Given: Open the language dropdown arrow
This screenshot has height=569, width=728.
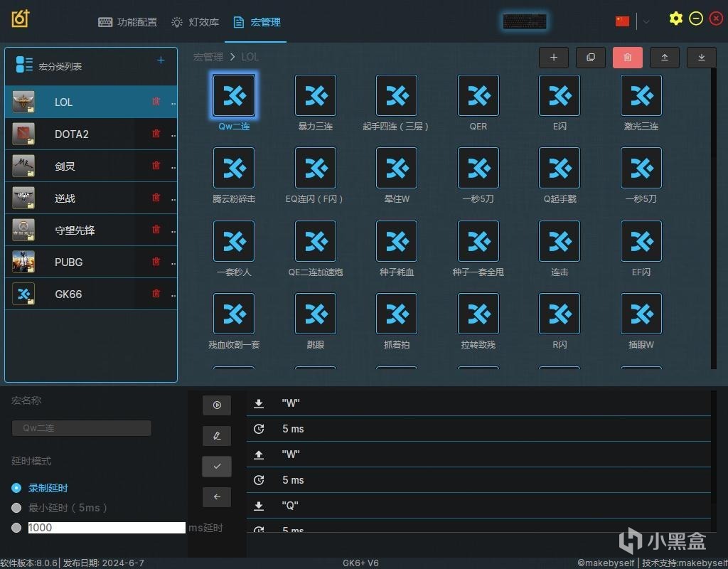Looking at the screenshot, I should tap(646, 22).
